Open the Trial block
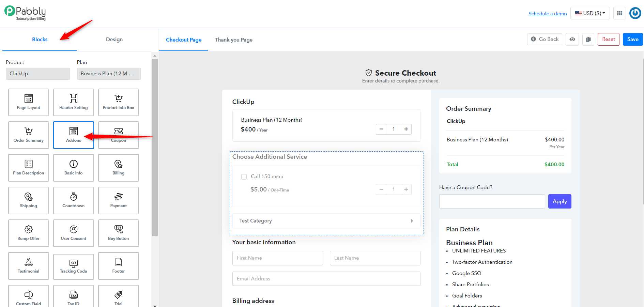The width and height of the screenshot is (644, 307). [x=119, y=296]
